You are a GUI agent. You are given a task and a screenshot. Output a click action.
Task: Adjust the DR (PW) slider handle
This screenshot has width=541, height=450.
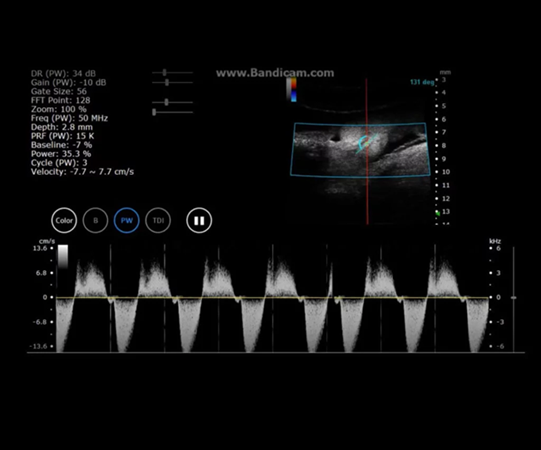click(165, 73)
